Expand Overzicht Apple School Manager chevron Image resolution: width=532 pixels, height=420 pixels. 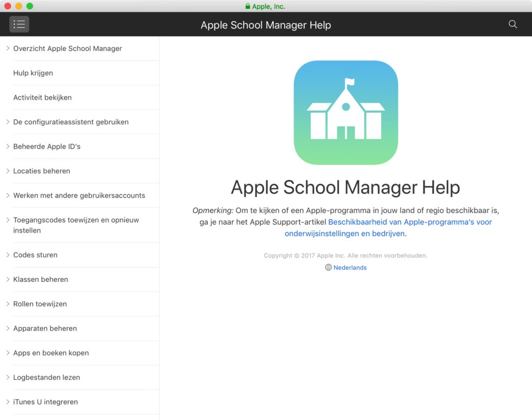[8, 48]
